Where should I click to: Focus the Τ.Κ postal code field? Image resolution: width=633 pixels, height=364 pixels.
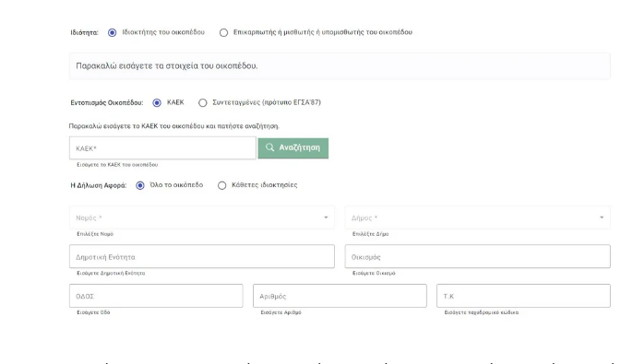click(x=523, y=296)
